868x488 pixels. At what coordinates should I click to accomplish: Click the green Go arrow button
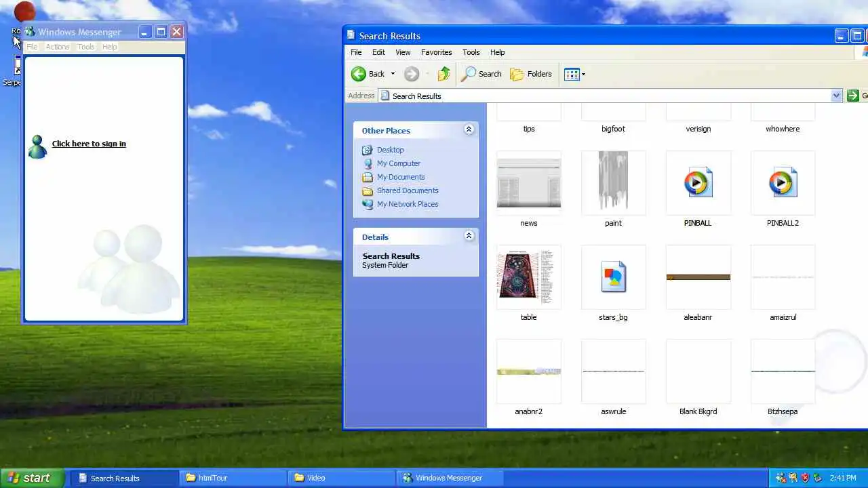tap(853, 96)
